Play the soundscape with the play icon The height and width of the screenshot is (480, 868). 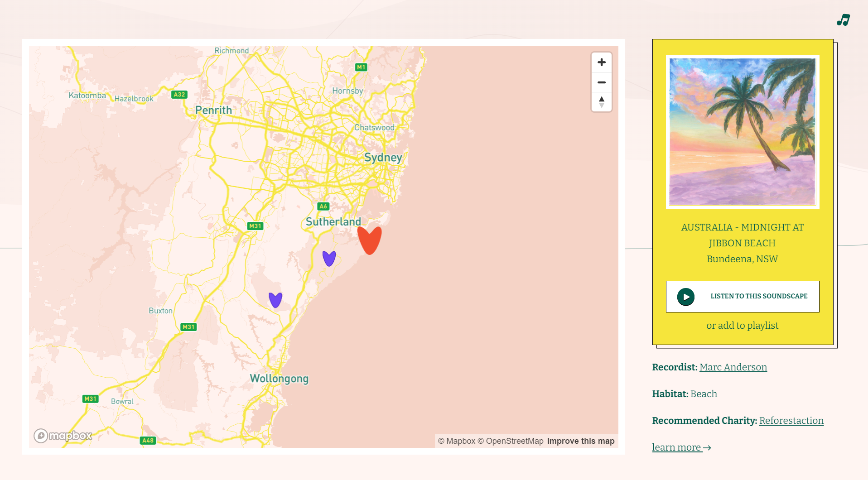point(686,297)
